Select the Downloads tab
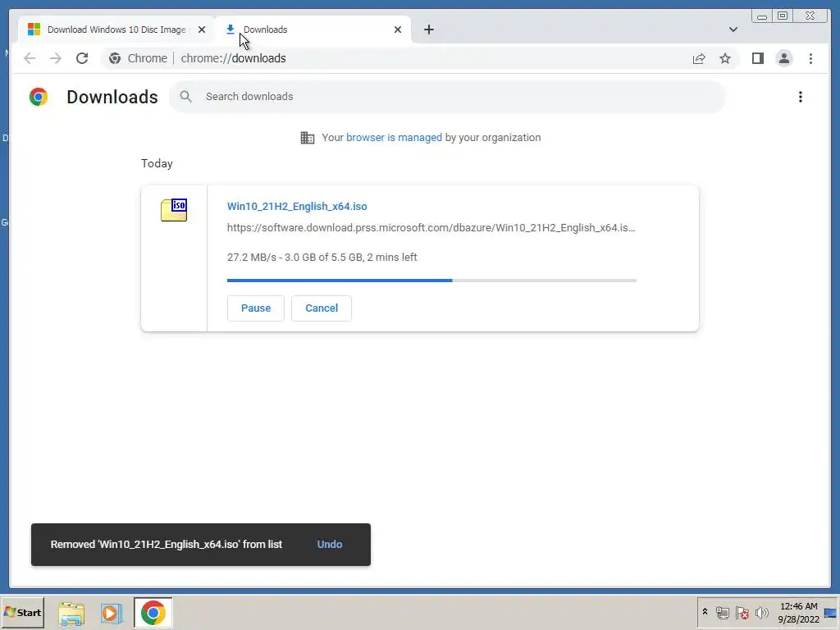The width and height of the screenshot is (840, 630). pyautogui.click(x=313, y=30)
